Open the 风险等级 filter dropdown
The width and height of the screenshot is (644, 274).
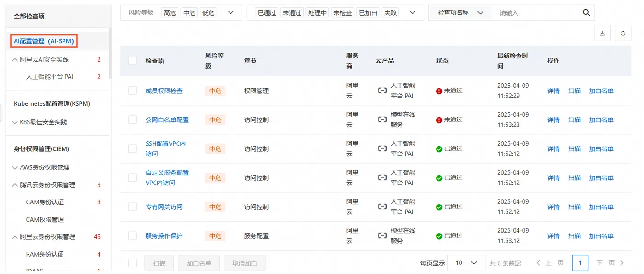click(231, 13)
